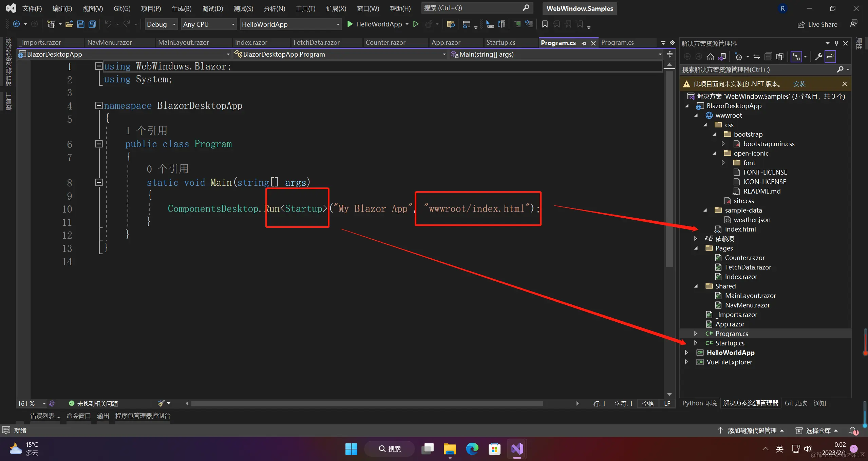Click the Save All toolbar icon
Screen dimensions: 868x461
tap(92, 24)
